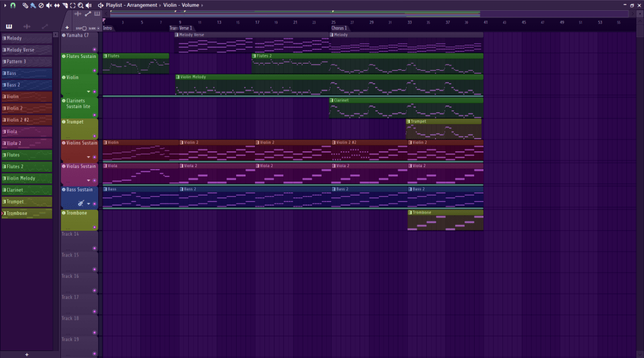The height and width of the screenshot is (358, 644).
Task: Toggle mute on Trumpet track
Action: pos(64,122)
